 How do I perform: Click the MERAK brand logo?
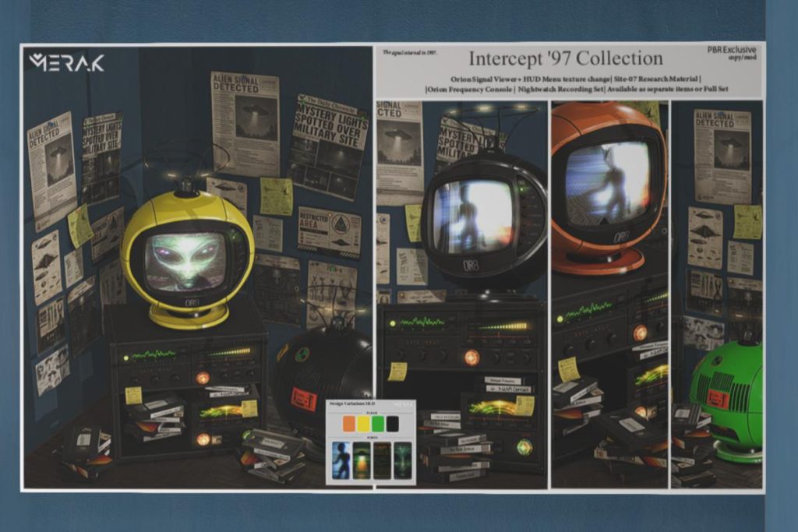[67, 62]
